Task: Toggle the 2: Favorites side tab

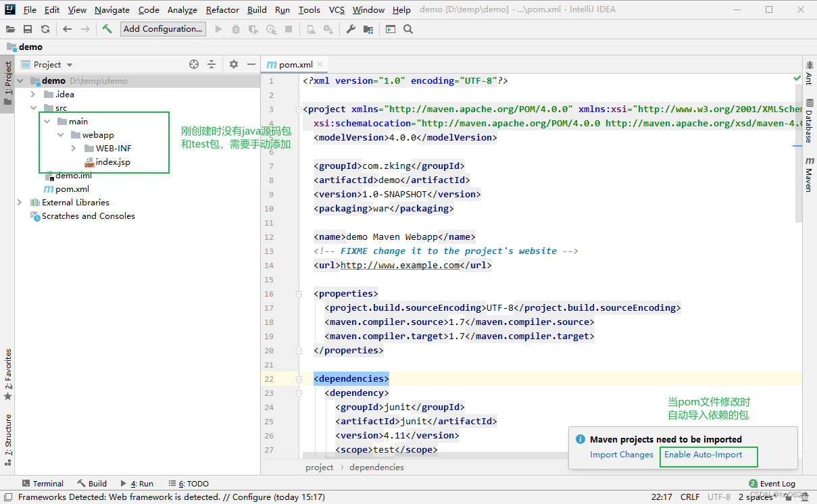Action: point(7,375)
